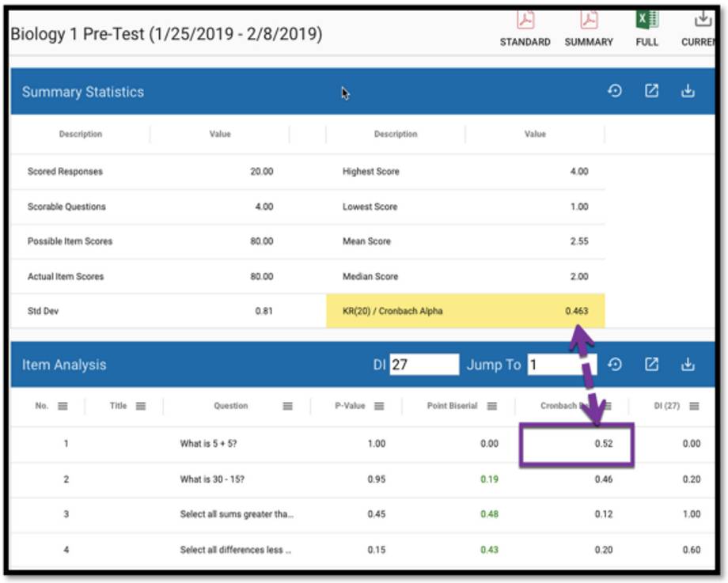
Task: Open the Question column menu
Action: [288, 407]
